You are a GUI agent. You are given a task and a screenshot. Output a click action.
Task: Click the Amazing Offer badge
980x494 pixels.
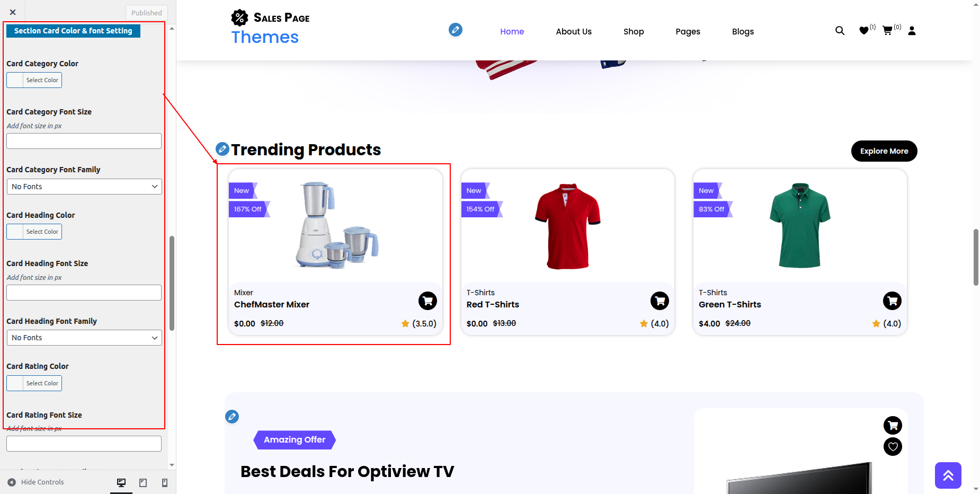click(x=295, y=440)
